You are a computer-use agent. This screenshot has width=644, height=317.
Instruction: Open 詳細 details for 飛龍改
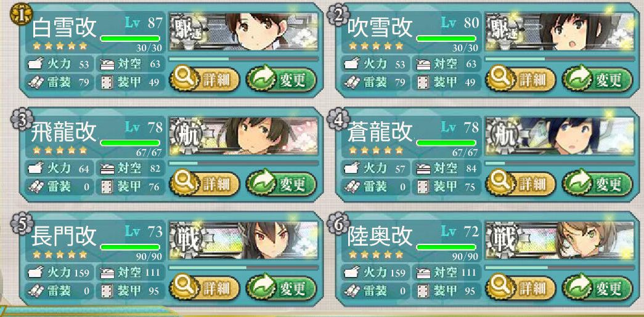205,184
